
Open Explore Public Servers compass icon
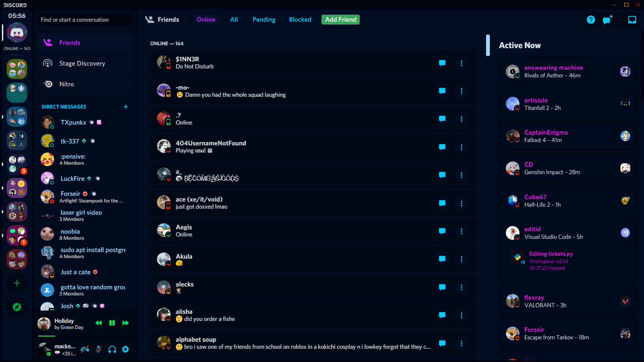(17, 307)
